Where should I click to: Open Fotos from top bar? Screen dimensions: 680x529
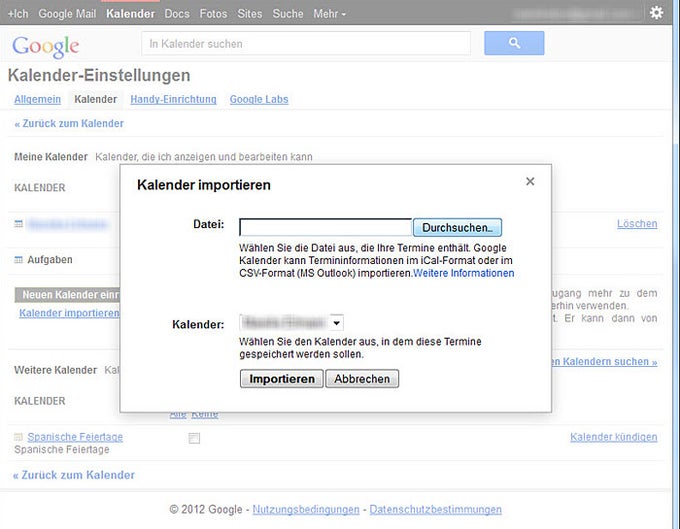click(213, 14)
